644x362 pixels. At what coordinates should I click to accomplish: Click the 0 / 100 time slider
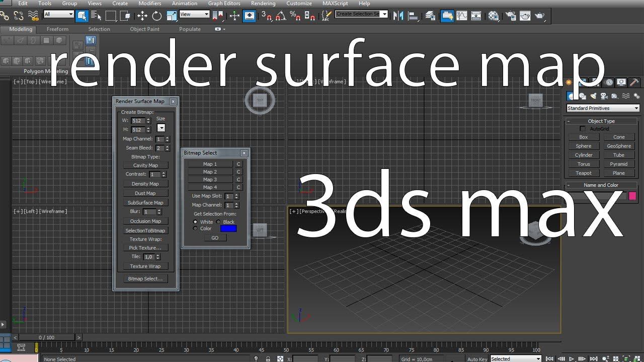point(47,337)
